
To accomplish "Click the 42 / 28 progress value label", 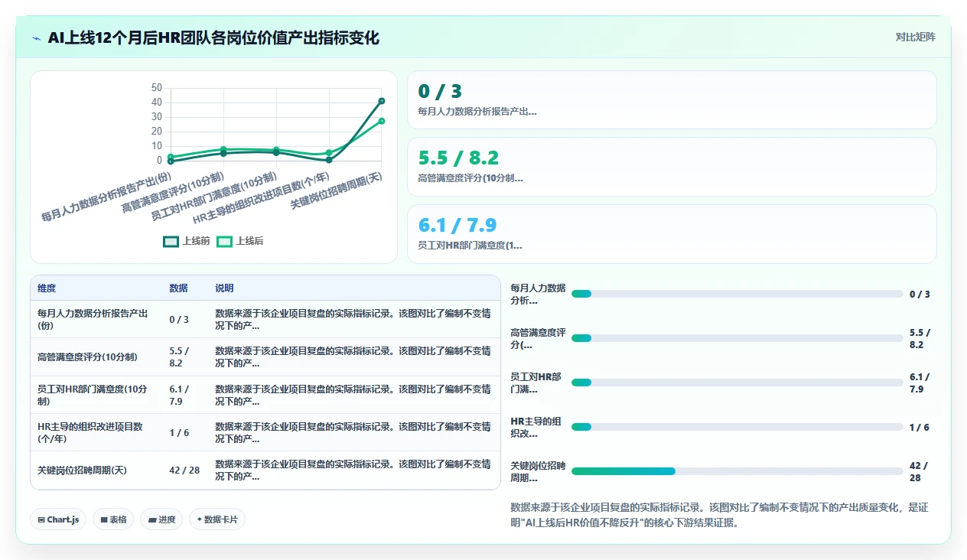I will click(919, 472).
